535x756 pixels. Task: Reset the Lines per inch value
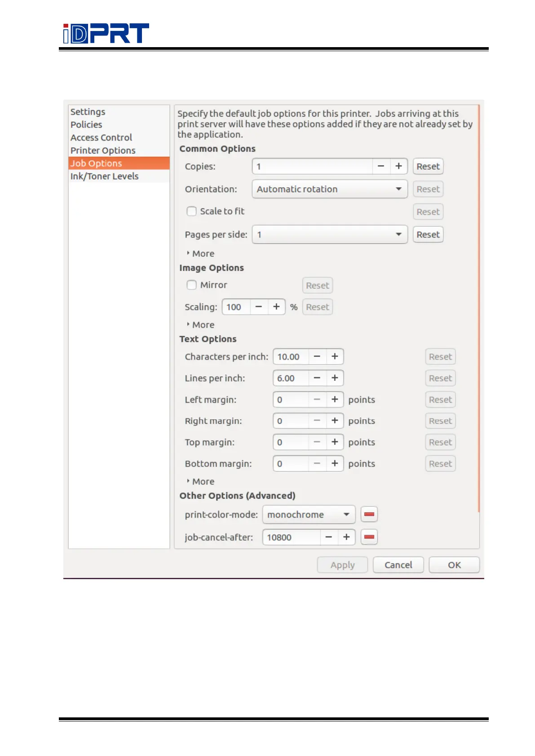point(440,378)
